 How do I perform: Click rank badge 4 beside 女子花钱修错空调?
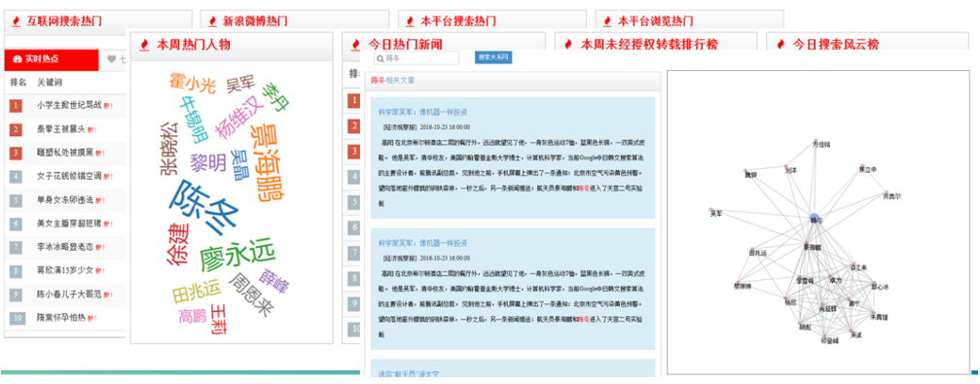click(17, 177)
